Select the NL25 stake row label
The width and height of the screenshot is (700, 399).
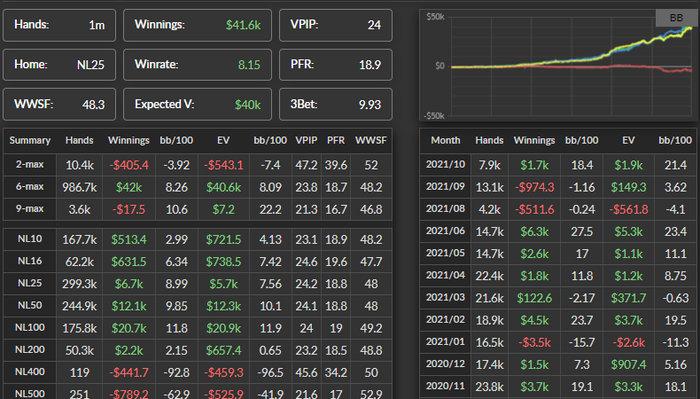tap(30, 283)
